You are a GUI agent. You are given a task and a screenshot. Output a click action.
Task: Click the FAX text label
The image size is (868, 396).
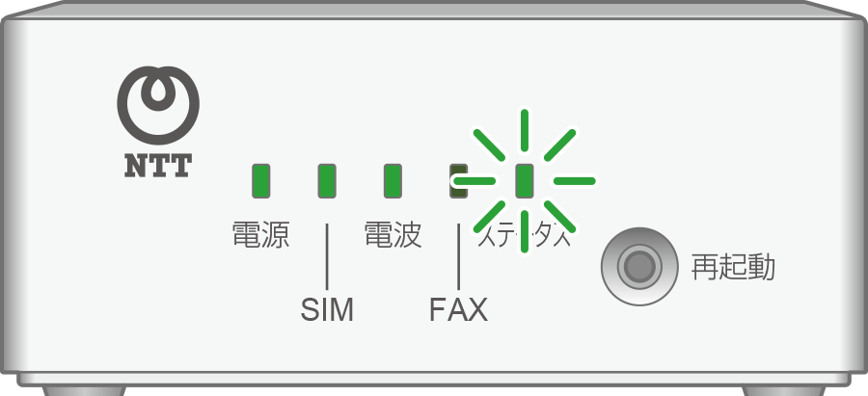pyautogui.click(x=458, y=310)
